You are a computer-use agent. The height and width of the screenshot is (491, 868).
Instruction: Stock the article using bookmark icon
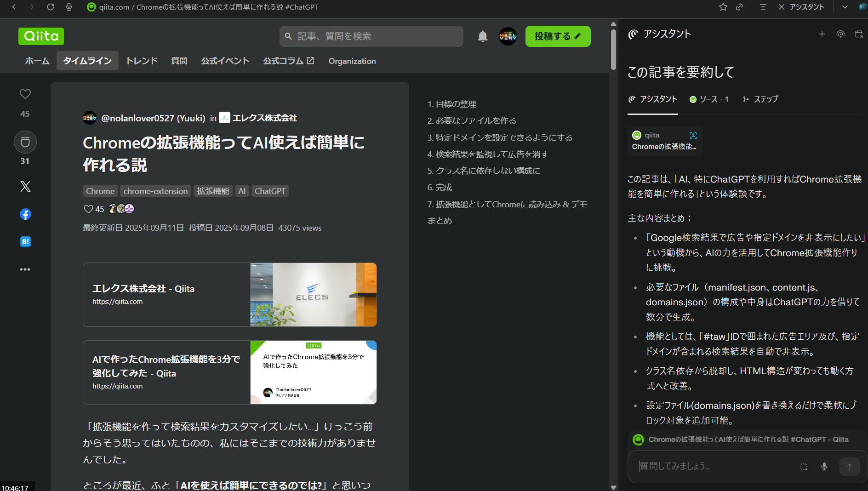click(x=25, y=142)
